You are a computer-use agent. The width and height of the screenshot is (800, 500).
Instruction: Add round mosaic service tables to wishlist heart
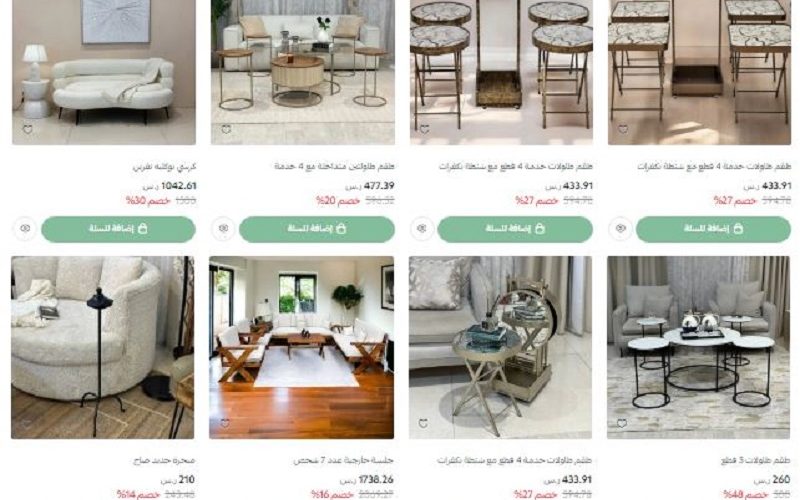click(424, 130)
